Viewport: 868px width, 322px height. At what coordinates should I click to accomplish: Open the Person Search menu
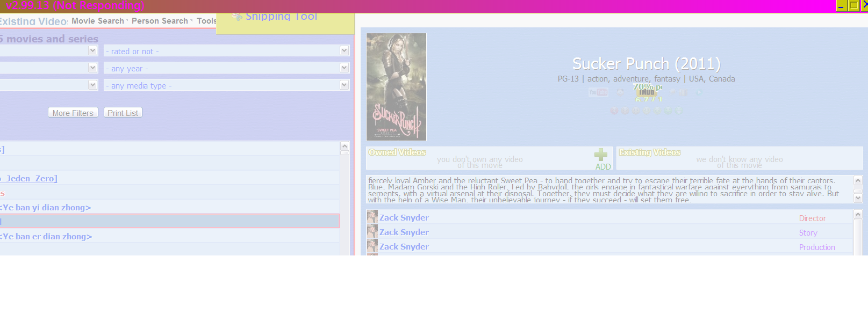(160, 21)
